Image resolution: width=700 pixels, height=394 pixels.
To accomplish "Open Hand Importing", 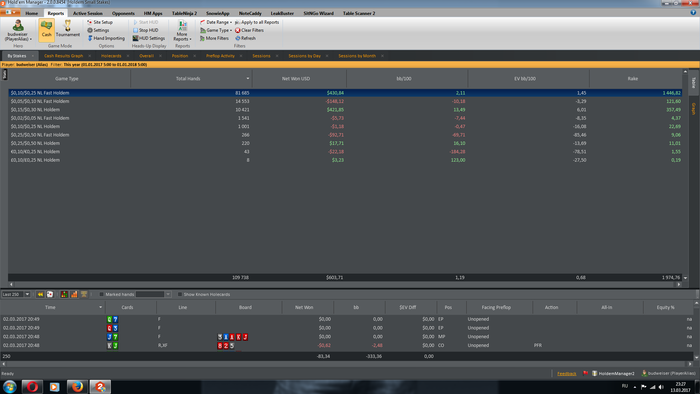I will [106, 38].
